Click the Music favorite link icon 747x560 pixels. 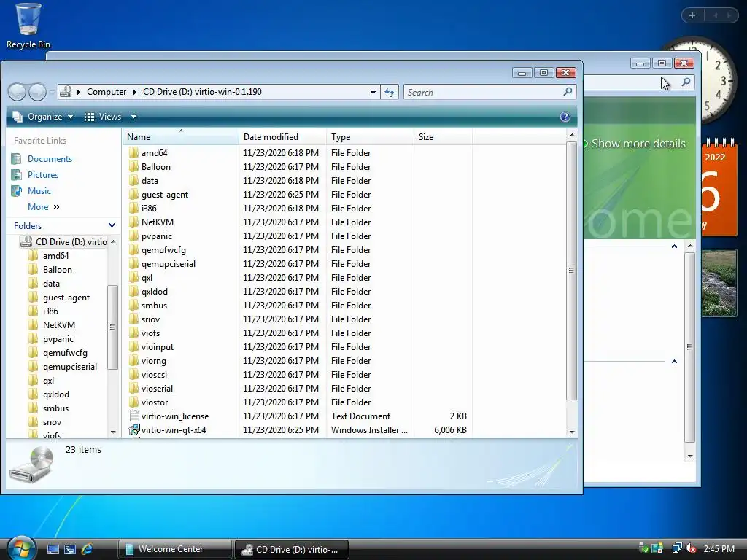coord(17,190)
